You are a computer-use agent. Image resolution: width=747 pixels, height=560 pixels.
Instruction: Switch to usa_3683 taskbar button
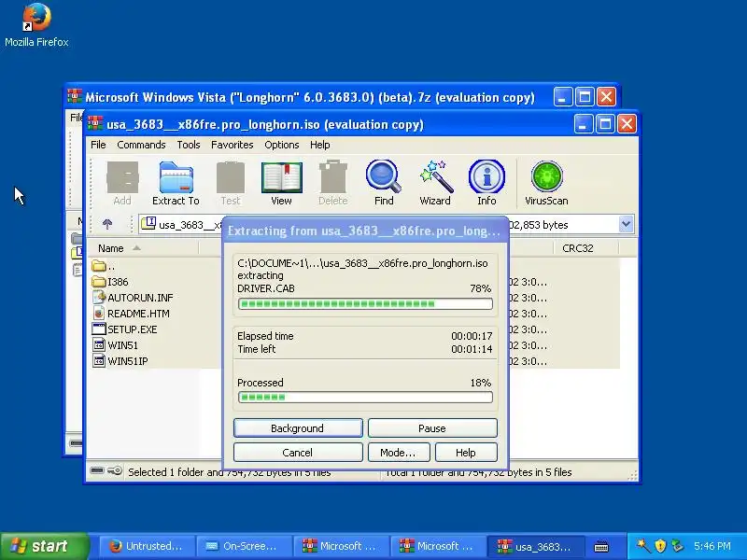[x=534, y=546]
